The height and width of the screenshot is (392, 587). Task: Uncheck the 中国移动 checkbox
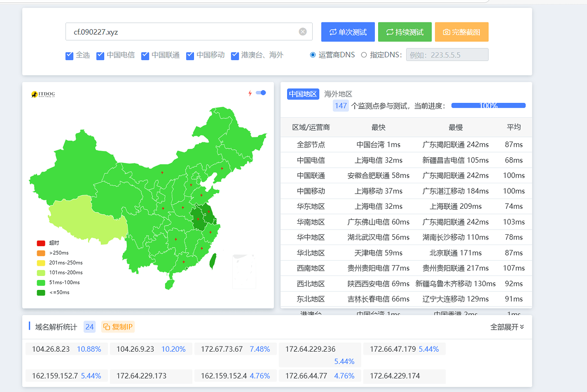[190, 56]
